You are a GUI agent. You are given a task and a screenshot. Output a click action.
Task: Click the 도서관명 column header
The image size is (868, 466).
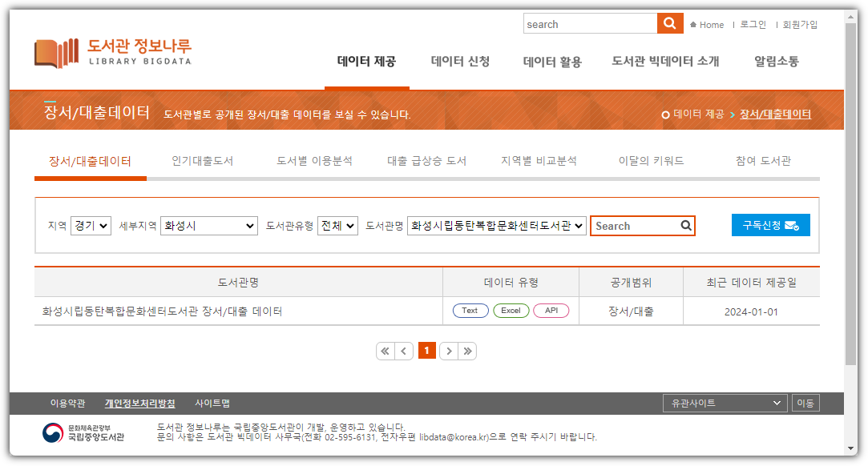238,283
